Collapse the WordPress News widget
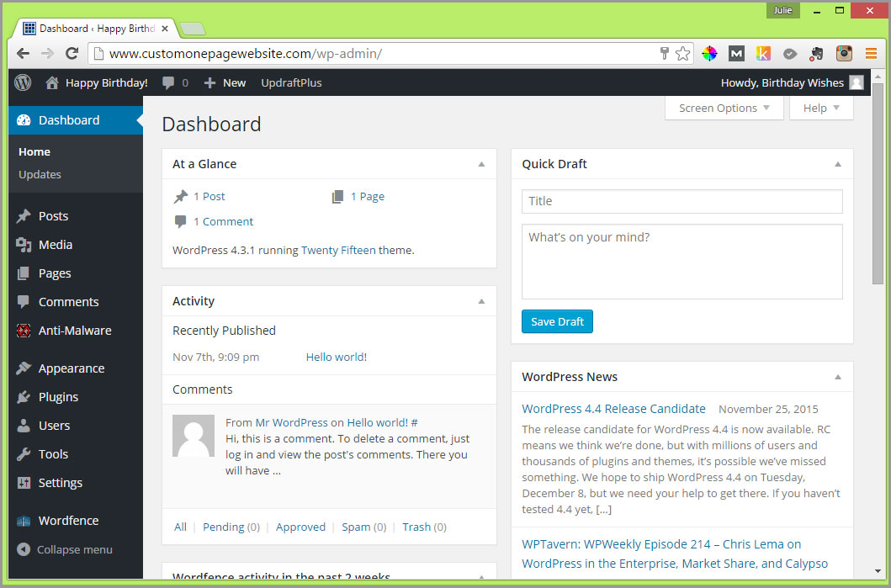891x588 pixels. click(838, 377)
